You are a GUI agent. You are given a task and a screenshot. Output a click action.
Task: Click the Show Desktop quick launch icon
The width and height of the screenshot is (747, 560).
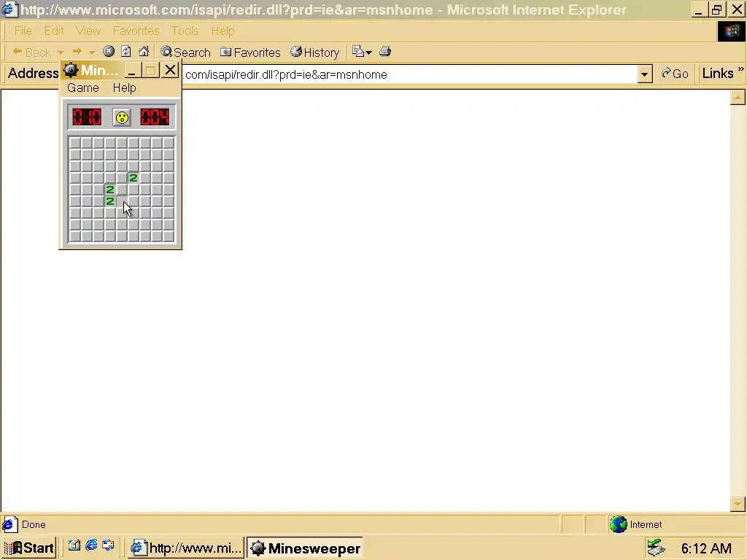pos(74,545)
